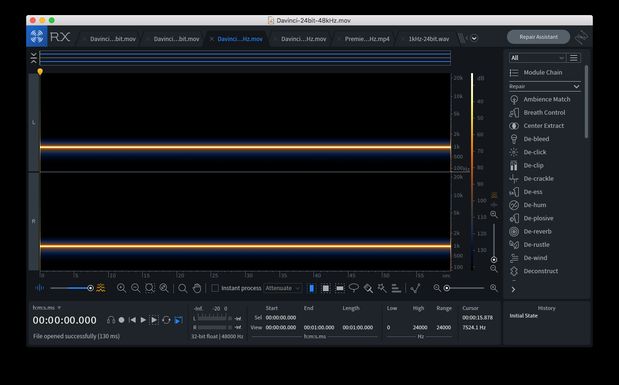
Task: Start playback with the play button
Action: 143,320
